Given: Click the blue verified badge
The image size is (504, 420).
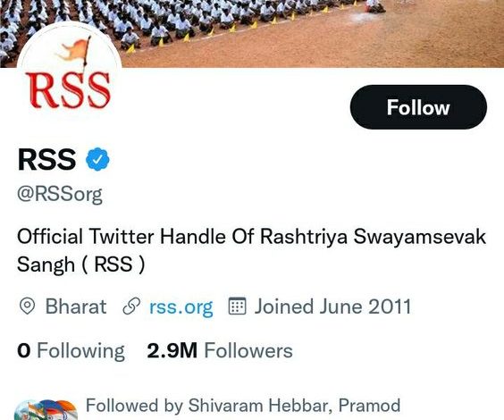Looking at the screenshot, I should [97, 159].
